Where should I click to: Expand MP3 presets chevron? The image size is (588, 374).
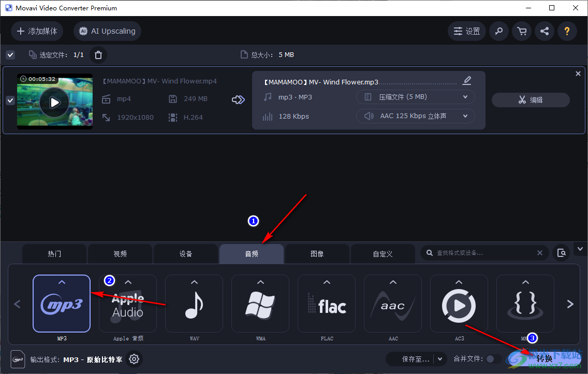[x=62, y=282]
